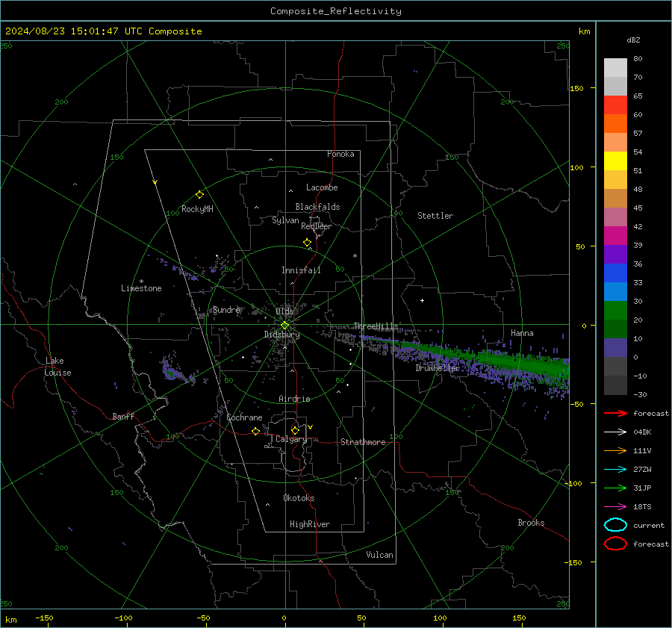Click the Banff city label
The width and height of the screenshot is (672, 628).
pos(123,417)
